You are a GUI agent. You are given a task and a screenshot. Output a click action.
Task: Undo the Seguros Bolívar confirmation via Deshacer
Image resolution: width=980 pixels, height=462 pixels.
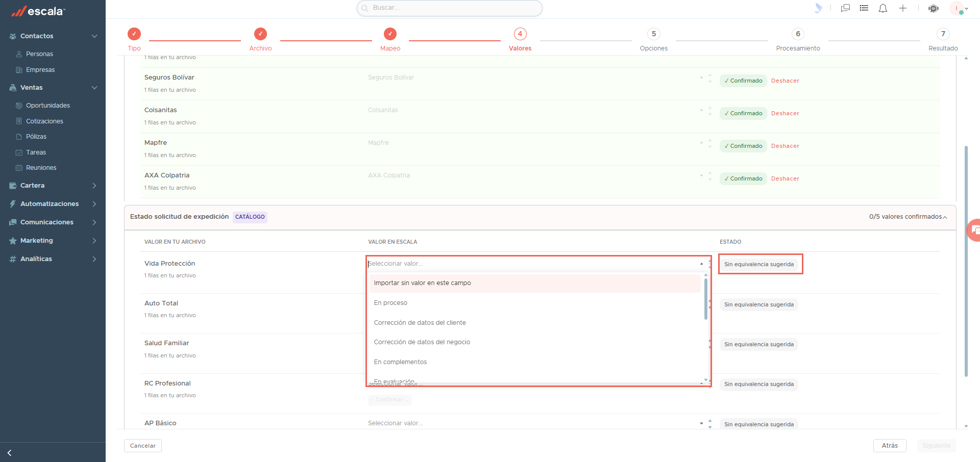click(785, 81)
